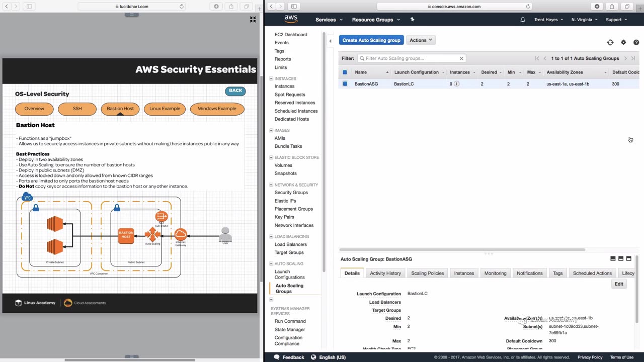Click the share icon in the Lucidchart Safari window

pos(231,7)
